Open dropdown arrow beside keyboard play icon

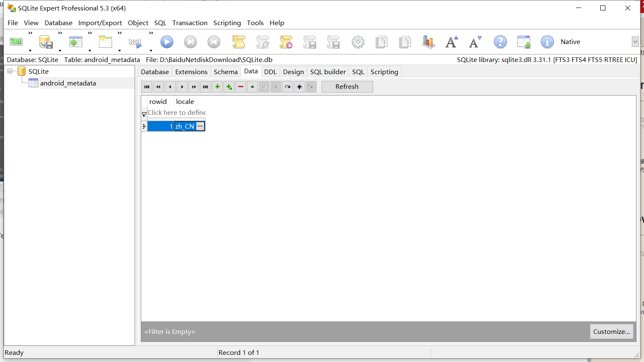(151, 51)
